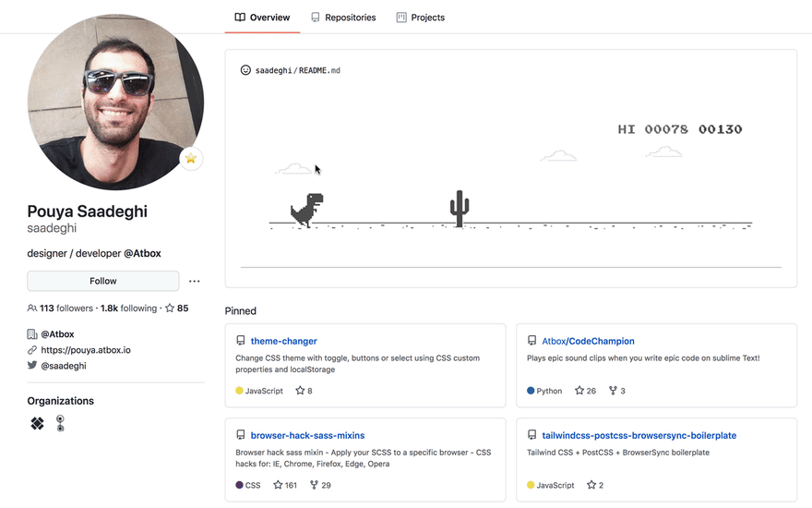Open the Atbox/CodeChampion repository

(x=588, y=341)
